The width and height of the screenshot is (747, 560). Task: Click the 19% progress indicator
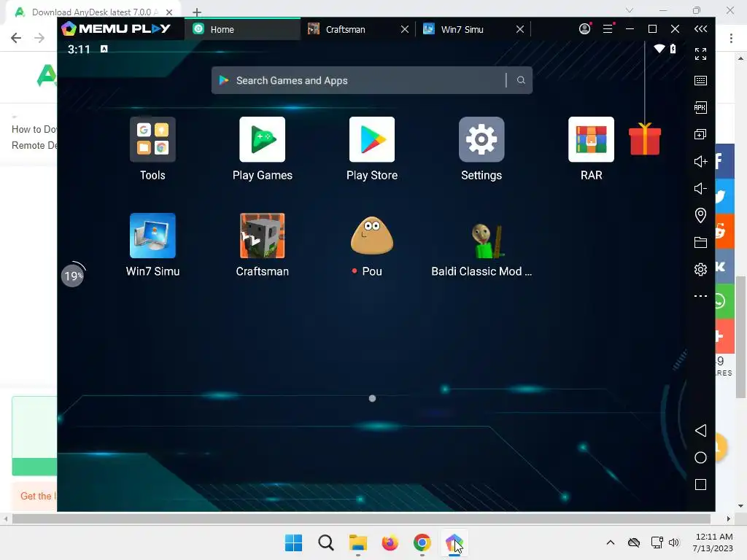coord(72,276)
